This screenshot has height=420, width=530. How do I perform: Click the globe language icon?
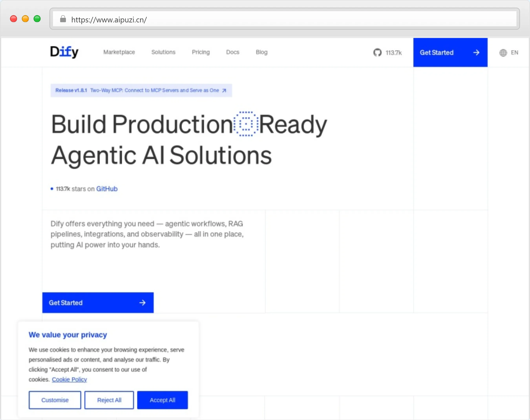[x=503, y=53]
